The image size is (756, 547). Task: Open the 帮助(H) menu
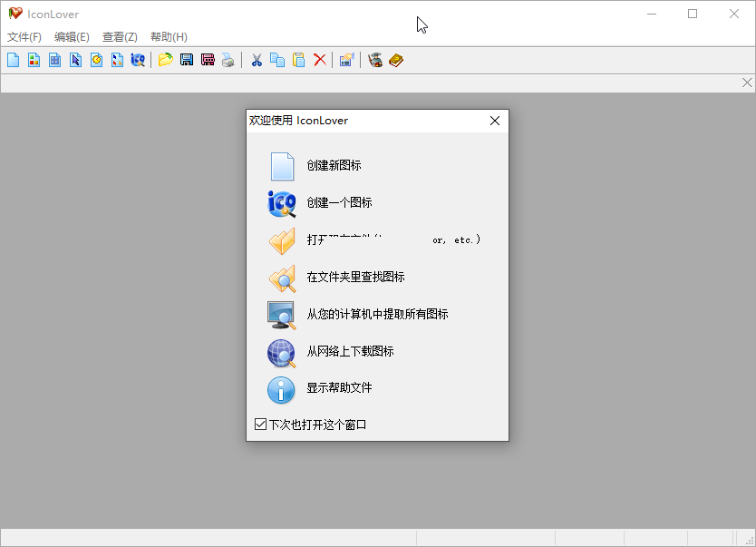click(167, 37)
